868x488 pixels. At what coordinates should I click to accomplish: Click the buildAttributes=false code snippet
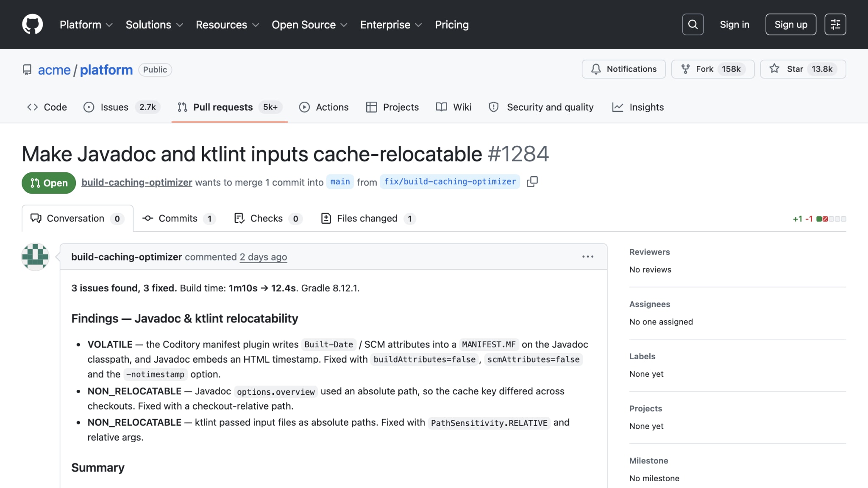[x=424, y=360]
